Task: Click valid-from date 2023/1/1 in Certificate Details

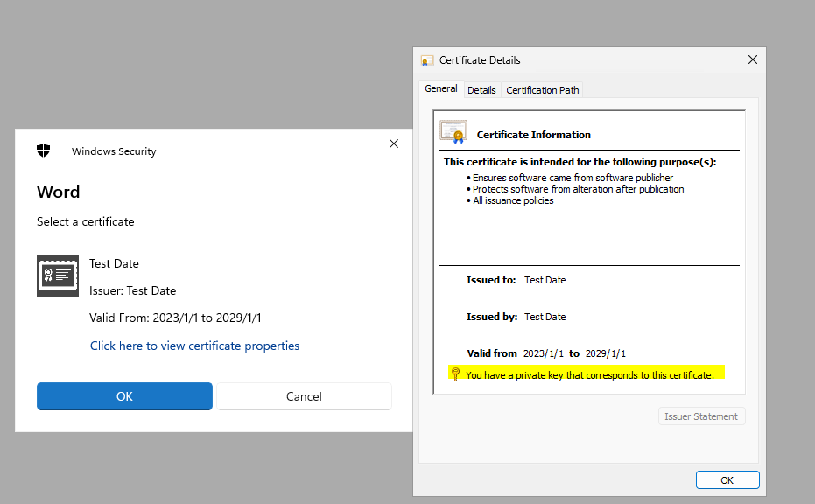Action: (x=543, y=353)
